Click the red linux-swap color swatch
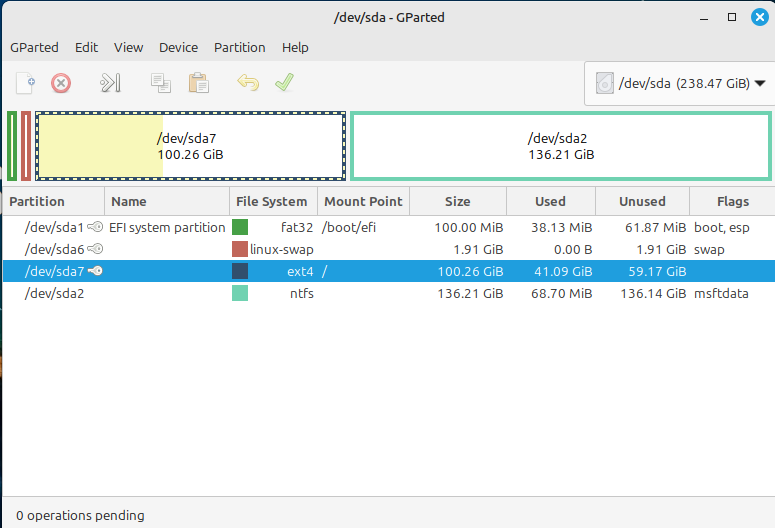The image size is (775, 528). (x=240, y=249)
